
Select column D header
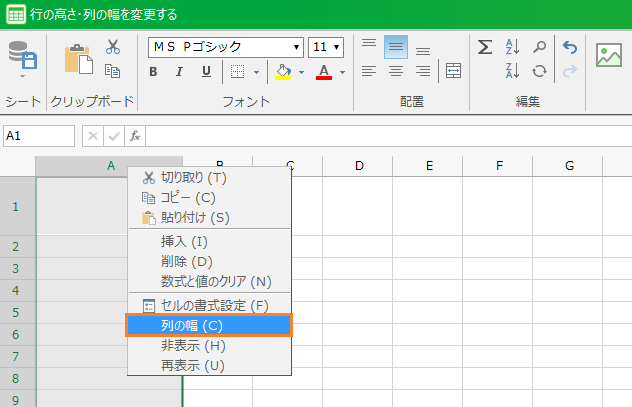(358, 166)
